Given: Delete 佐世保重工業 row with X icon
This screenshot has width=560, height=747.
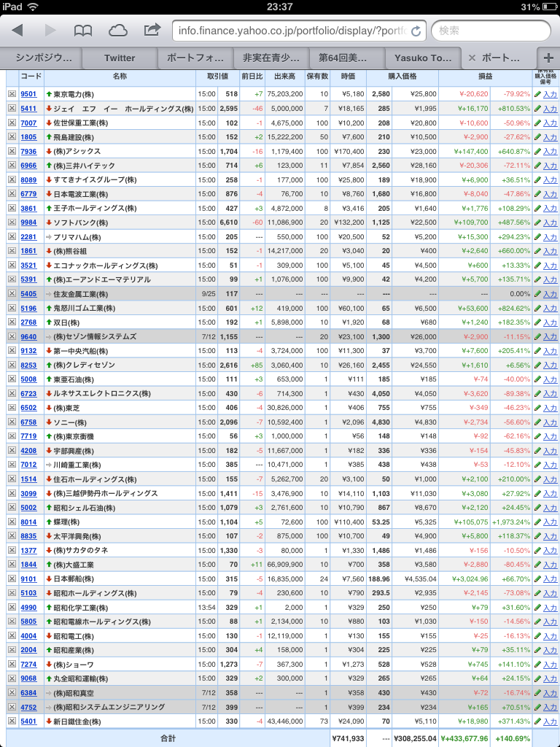Looking at the screenshot, I should coord(12,123).
